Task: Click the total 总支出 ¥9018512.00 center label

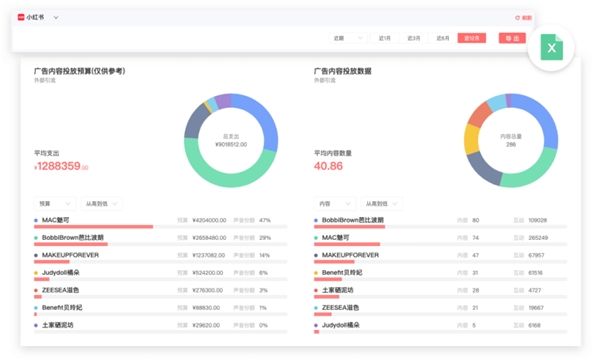Action: [231, 140]
